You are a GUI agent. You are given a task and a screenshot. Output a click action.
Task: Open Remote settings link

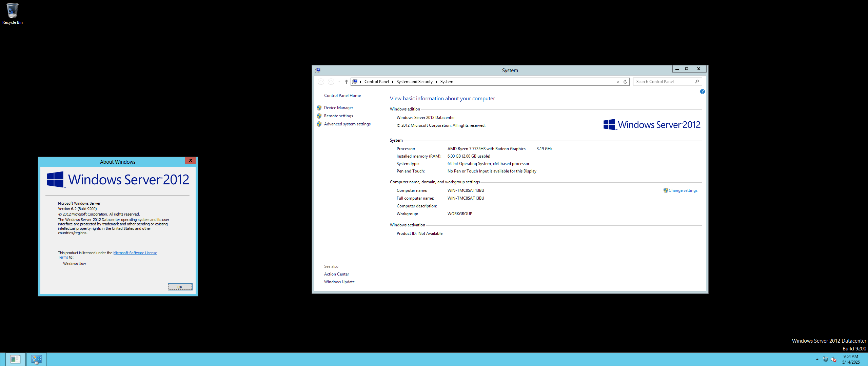click(x=338, y=116)
